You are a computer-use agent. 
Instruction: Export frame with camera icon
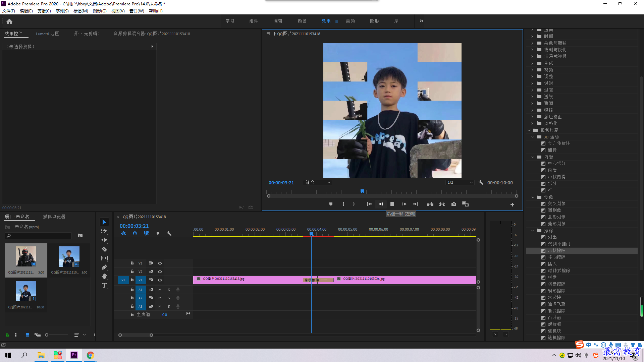454,204
